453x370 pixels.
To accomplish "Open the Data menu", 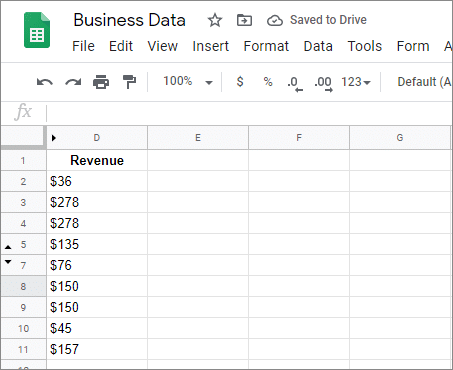I will point(318,46).
